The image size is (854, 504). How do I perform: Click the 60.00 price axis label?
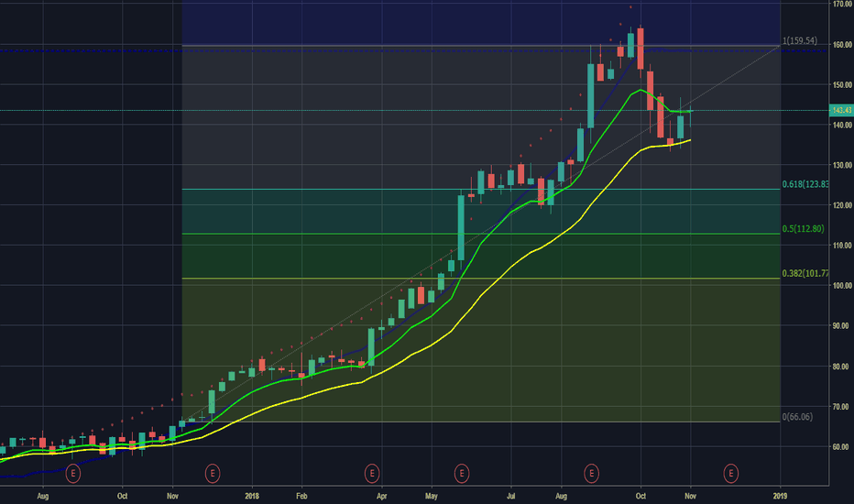(842, 447)
